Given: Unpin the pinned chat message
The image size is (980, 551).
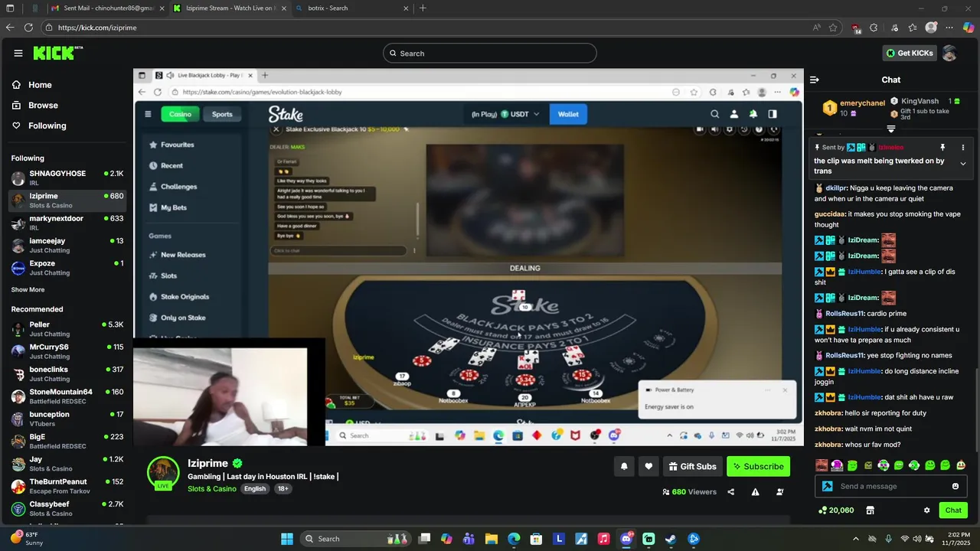Looking at the screenshot, I should [x=942, y=147].
